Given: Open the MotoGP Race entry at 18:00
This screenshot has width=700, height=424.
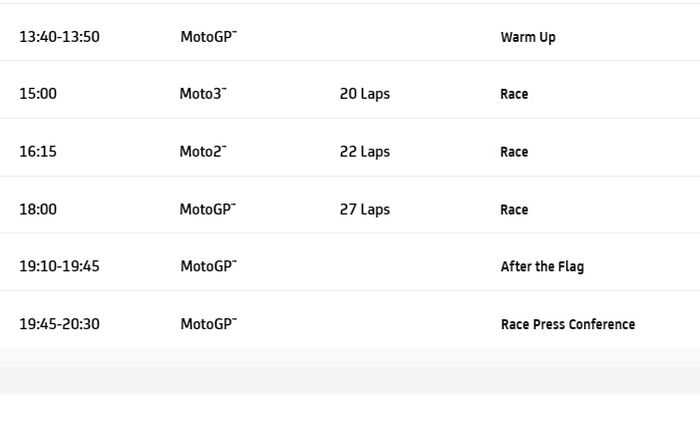Looking at the screenshot, I should point(514,210).
